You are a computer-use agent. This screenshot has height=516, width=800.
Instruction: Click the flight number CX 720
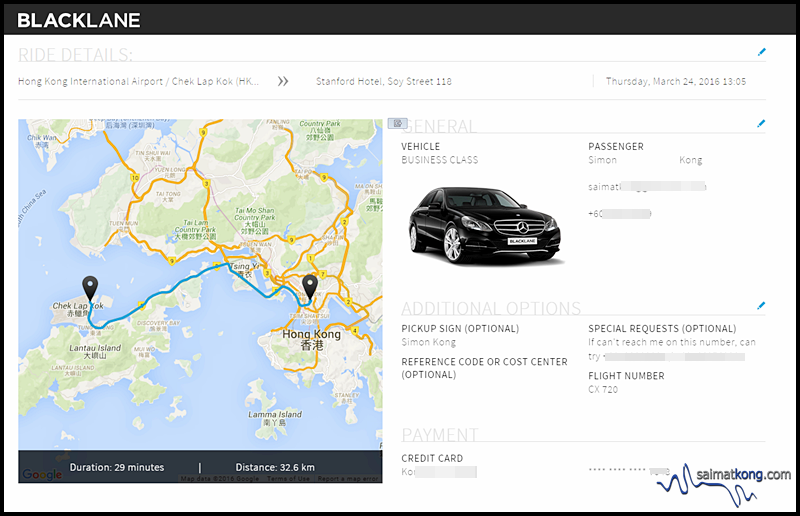(x=603, y=389)
